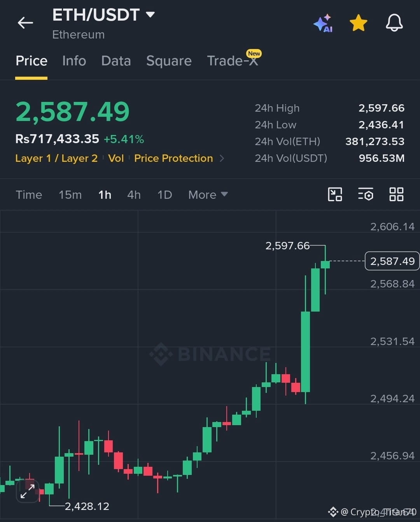
Task: Tap the 2,587.49 current price label on chart
Action: [392, 261]
